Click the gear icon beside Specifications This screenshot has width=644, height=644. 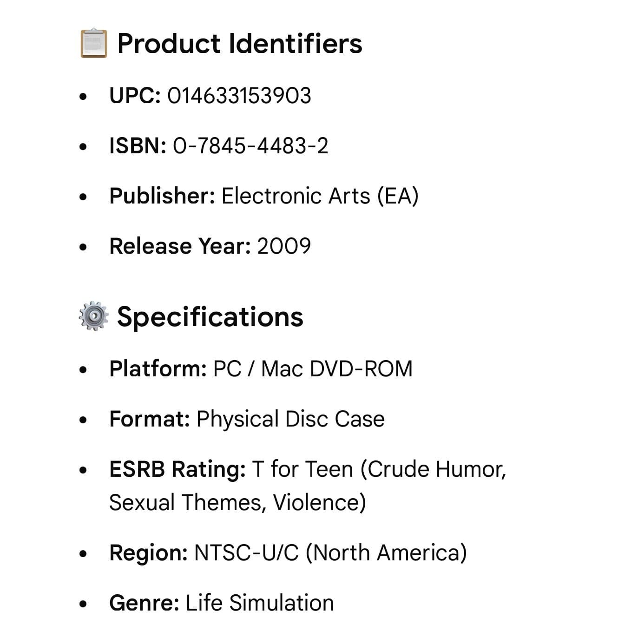pos(94,316)
